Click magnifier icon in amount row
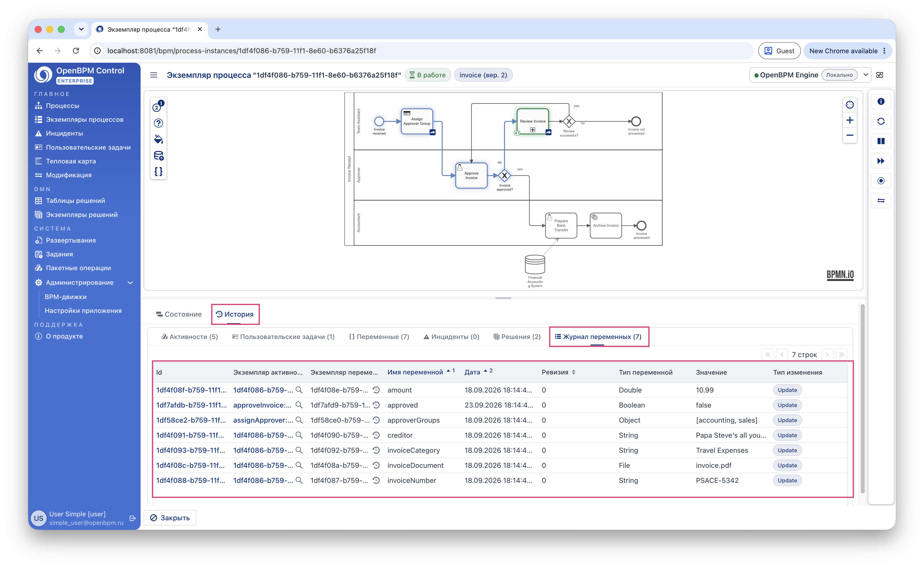This screenshot has width=924, height=567. coord(299,390)
